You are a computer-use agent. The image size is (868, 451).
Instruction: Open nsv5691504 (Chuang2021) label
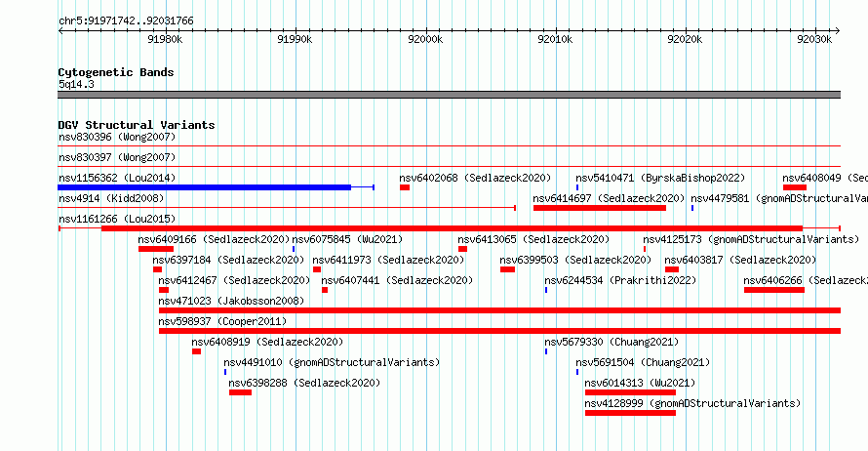[643, 362]
